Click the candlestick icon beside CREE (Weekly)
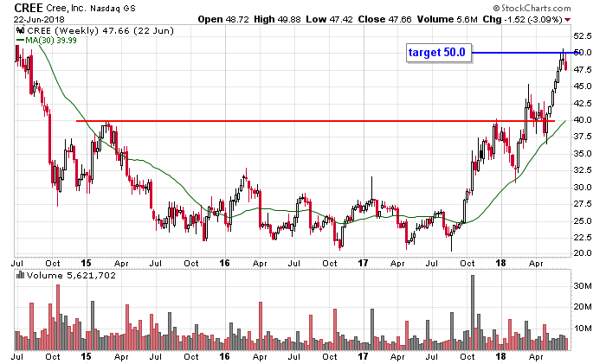606x364 pixels. (x=21, y=30)
